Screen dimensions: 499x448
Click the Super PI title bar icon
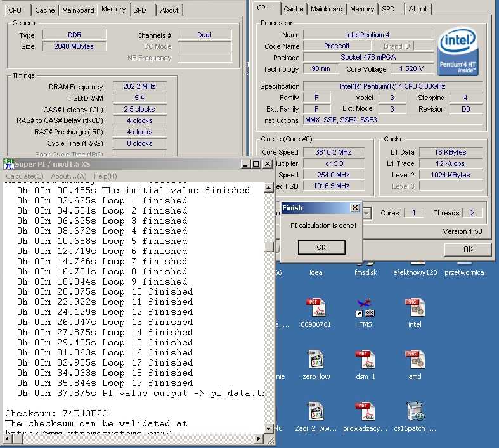tap(8, 164)
